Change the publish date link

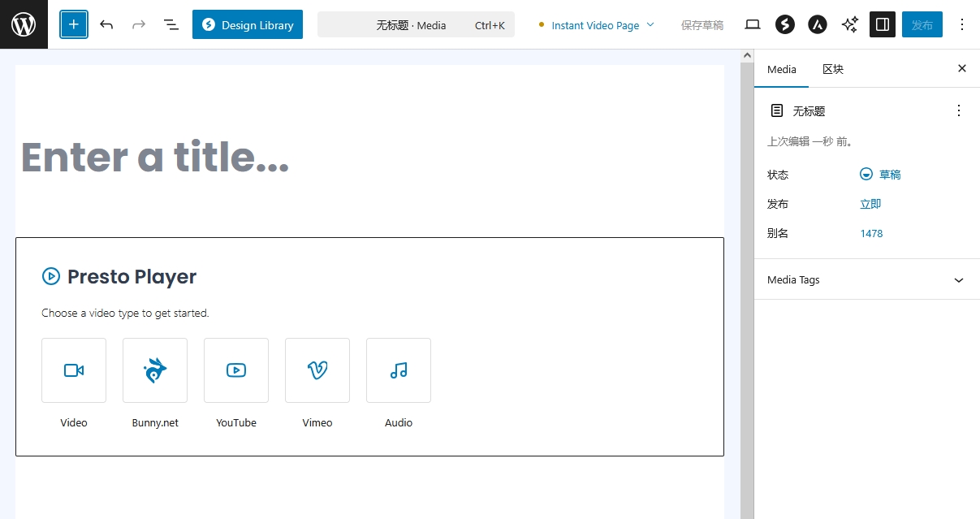pyautogui.click(x=870, y=204)
